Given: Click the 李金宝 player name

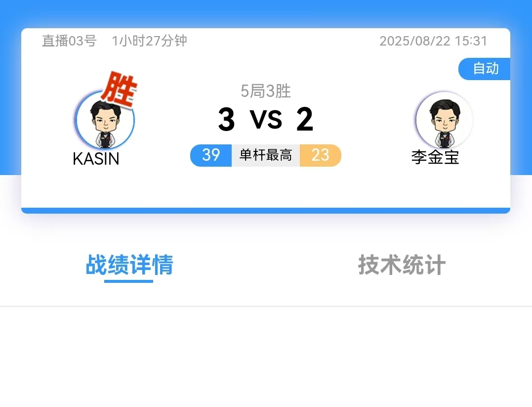Looking at the screenshot, I should pos(435,157).
